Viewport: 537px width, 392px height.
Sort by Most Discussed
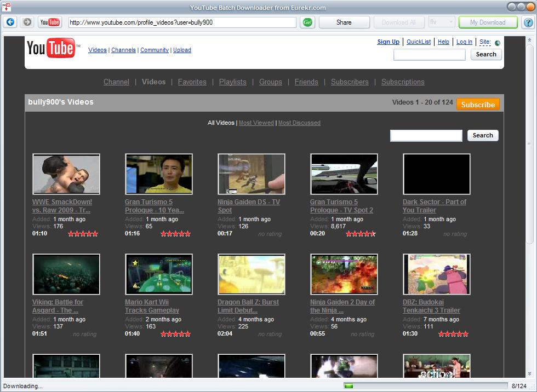(x=299, y=123)
